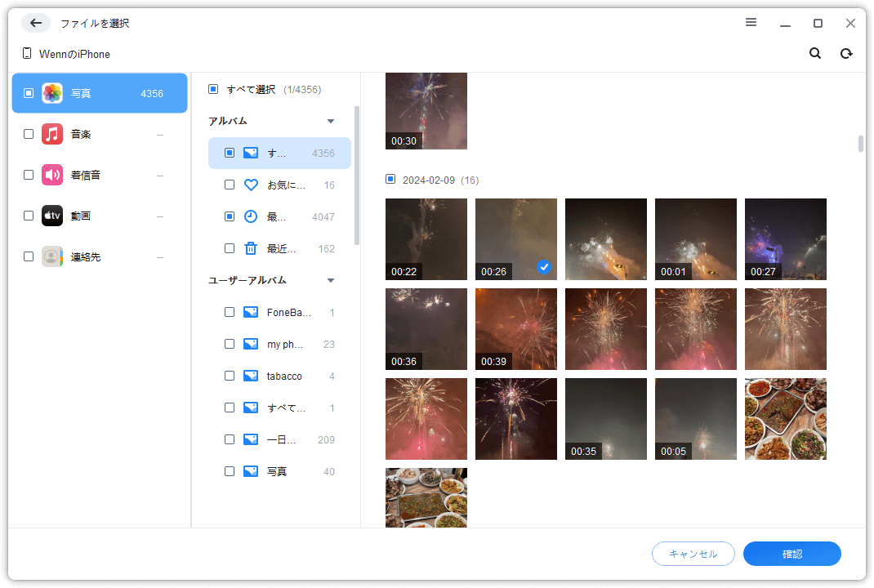Toggle the 2024-02-09 date group checkbox
Viewport: 874px width, 588px height.
390,179
